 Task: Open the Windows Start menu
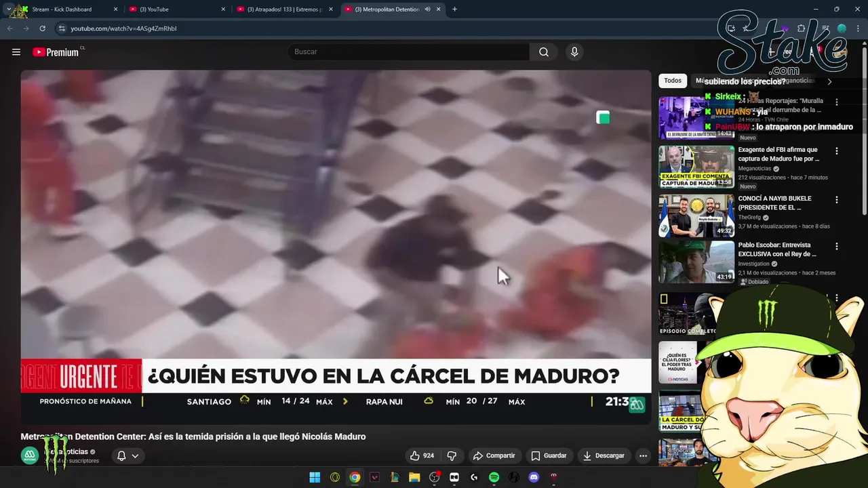pos(315,477)
